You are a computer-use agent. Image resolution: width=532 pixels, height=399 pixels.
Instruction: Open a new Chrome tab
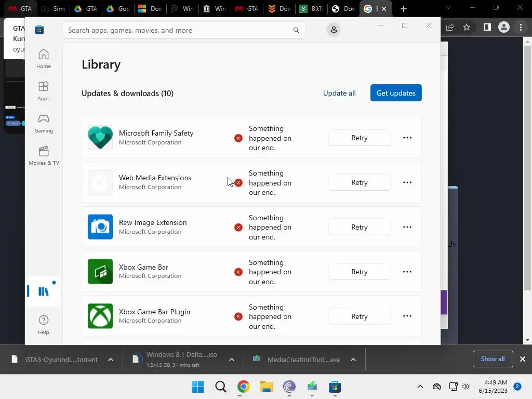pyautogui.click(x=403, y=9)
